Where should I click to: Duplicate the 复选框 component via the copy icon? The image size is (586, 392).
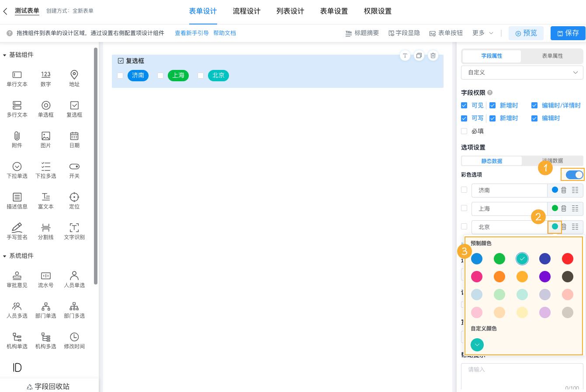[x=419, y=56]
